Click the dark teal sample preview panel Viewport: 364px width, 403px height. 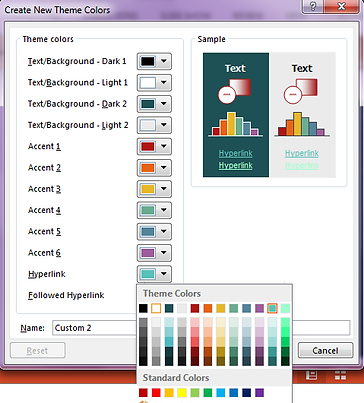click(x=236, y=115)
